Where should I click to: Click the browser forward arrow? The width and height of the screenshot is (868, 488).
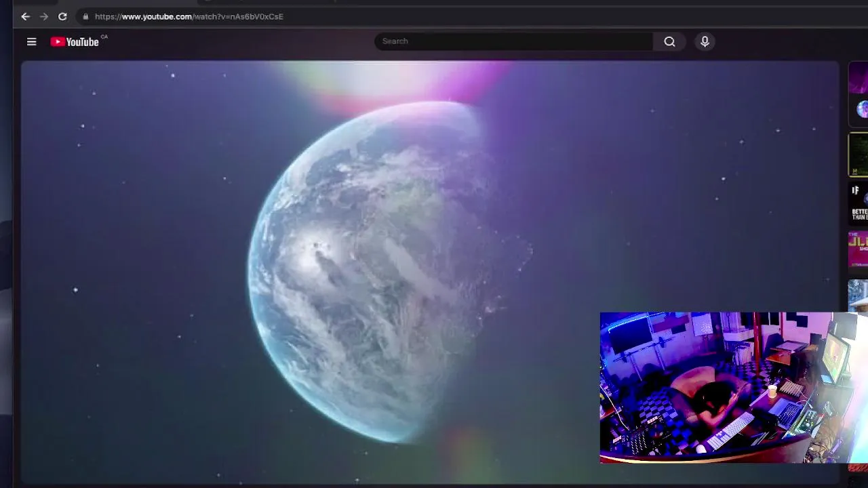(x=44, y=16)
